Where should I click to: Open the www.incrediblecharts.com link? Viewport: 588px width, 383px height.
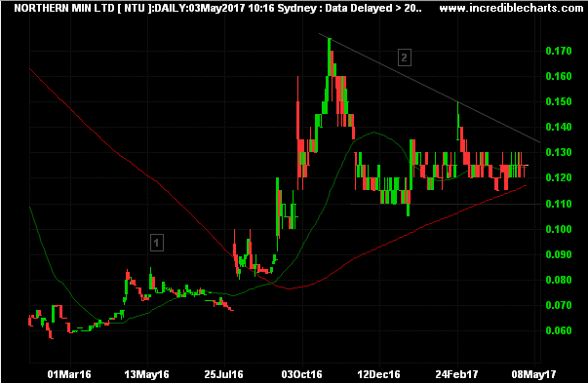pos(511,8)
